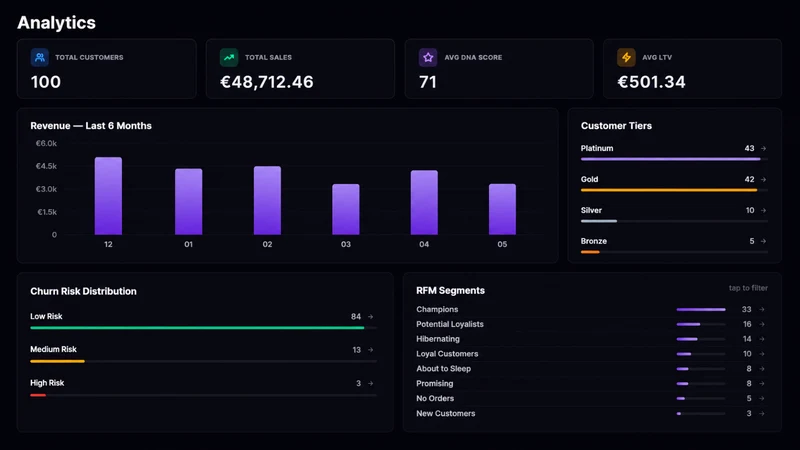Viewport: 800px width, 450px height.
Task: Filter by About to Sleep label
Action: coord(443,368)
